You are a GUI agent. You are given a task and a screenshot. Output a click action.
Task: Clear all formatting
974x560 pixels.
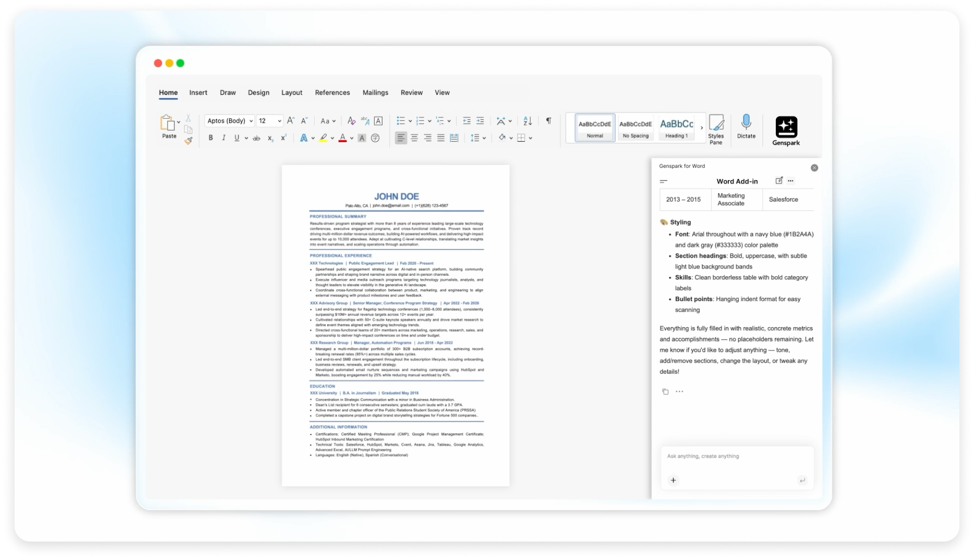point(352,121)
